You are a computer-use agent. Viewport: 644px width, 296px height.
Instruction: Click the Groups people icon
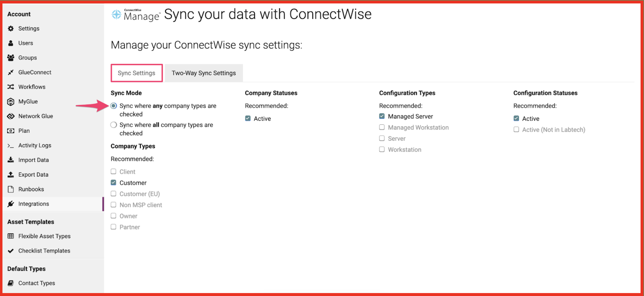(11, 58)
